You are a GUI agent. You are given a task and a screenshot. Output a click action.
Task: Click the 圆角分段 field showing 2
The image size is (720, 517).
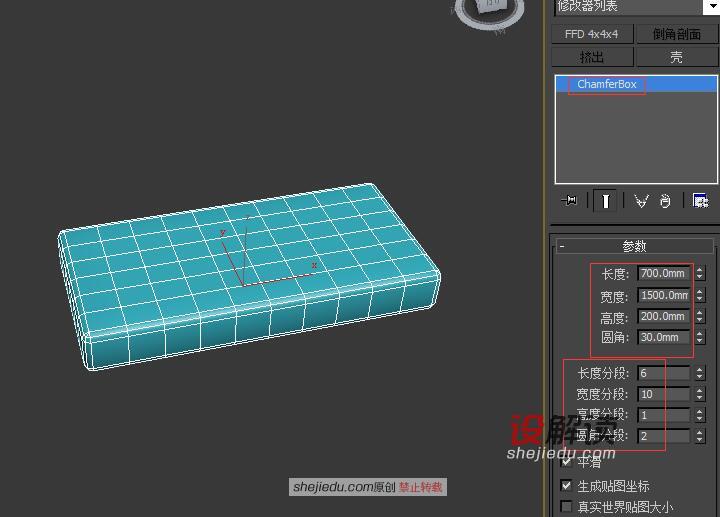tap(664, 436)
